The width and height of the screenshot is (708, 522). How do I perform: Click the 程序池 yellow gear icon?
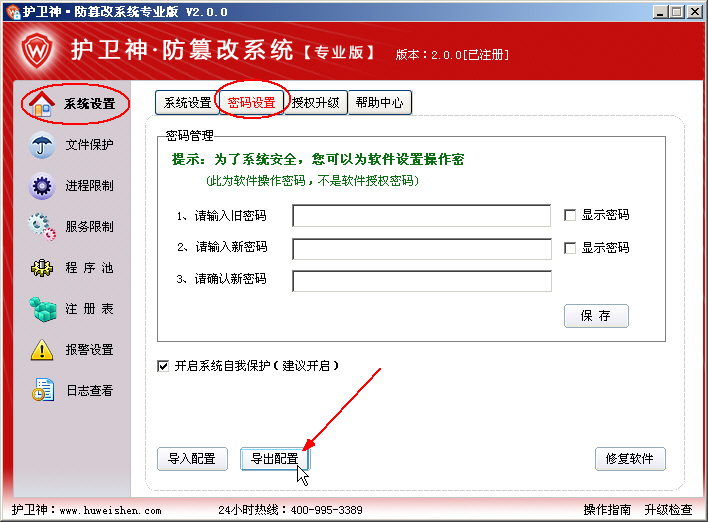42,268
